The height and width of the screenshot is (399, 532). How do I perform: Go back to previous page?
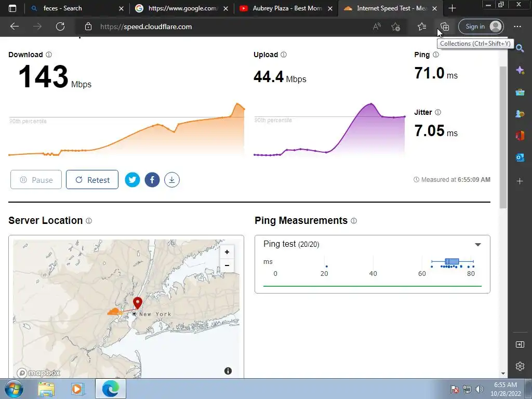(x=14, y=26)
